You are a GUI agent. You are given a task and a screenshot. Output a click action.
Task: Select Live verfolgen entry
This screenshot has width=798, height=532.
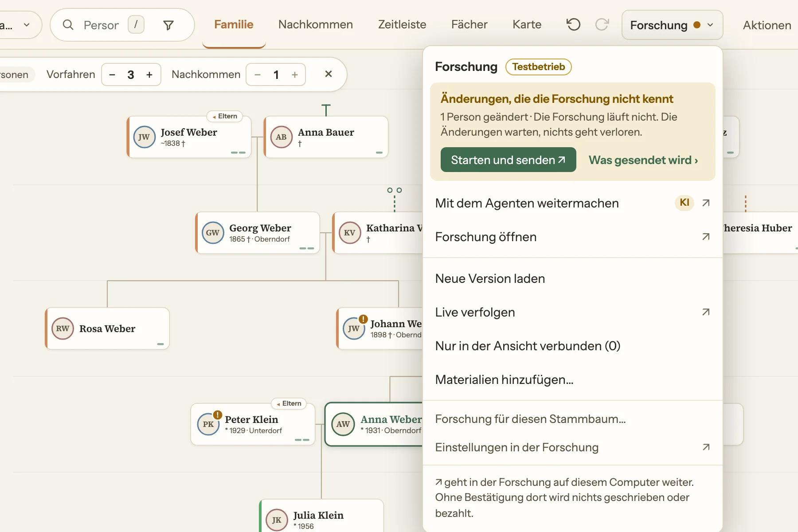[573, 312]
